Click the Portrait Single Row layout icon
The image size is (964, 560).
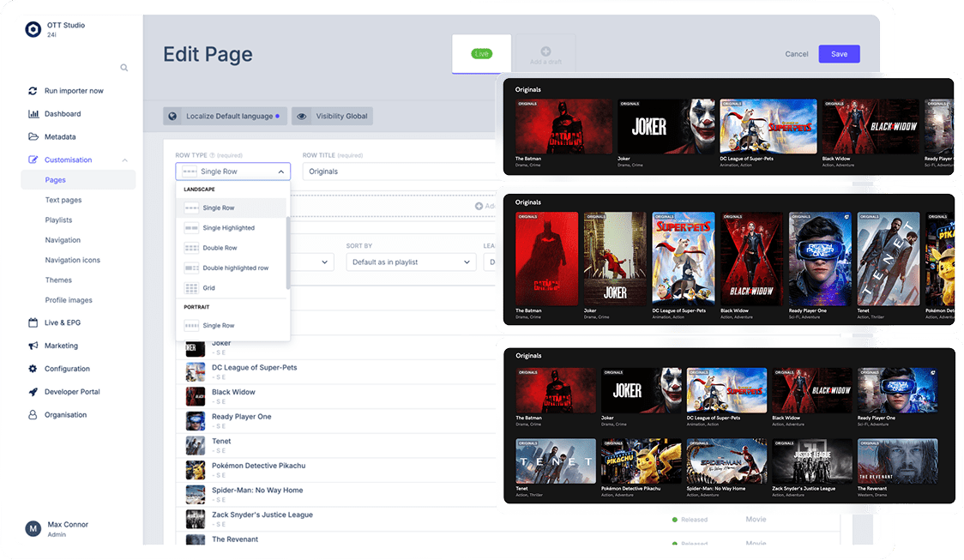(x=191, y=326)
